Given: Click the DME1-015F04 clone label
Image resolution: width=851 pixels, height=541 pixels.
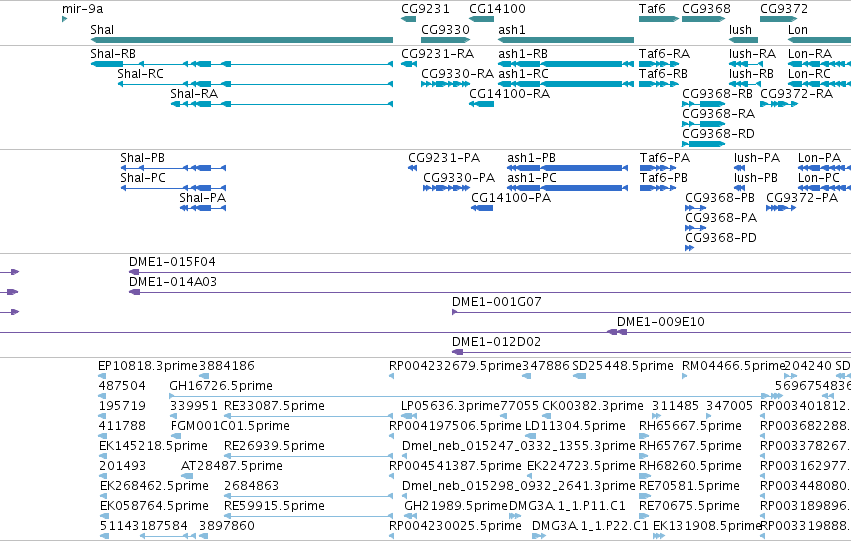Looking at the screenshot, I should 172,262.
